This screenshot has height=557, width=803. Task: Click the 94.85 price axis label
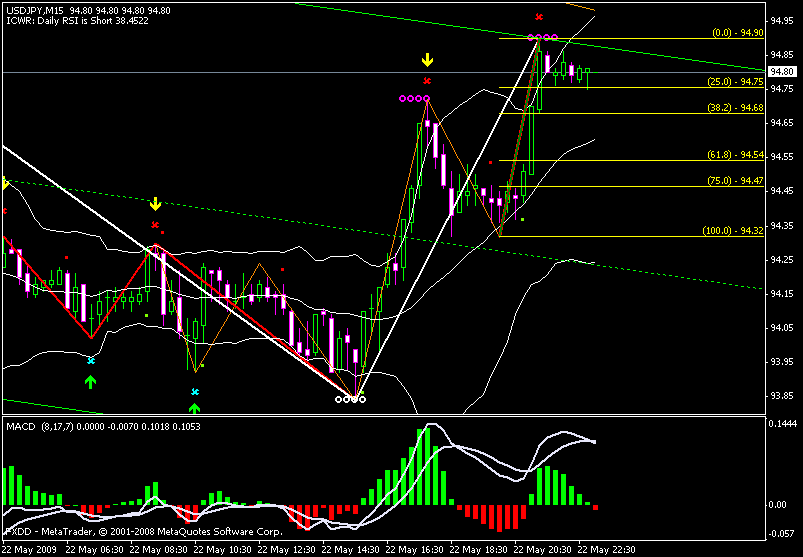click(x=781, y=55)
